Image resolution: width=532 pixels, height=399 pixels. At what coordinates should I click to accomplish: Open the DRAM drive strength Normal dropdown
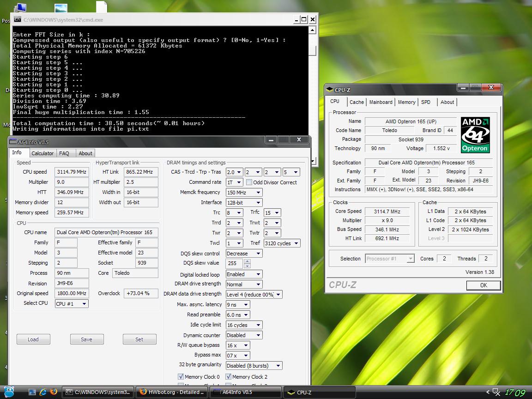[x=244, y=284]
